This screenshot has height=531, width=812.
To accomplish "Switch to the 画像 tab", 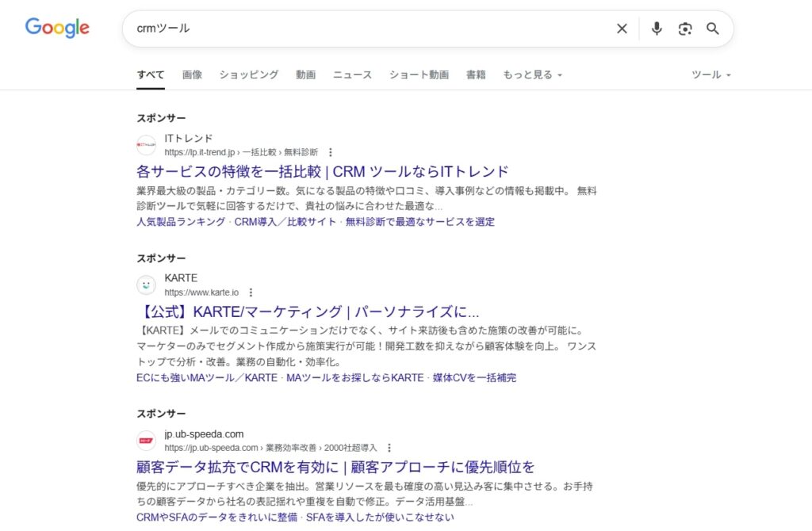I will (x=192, y=74).
